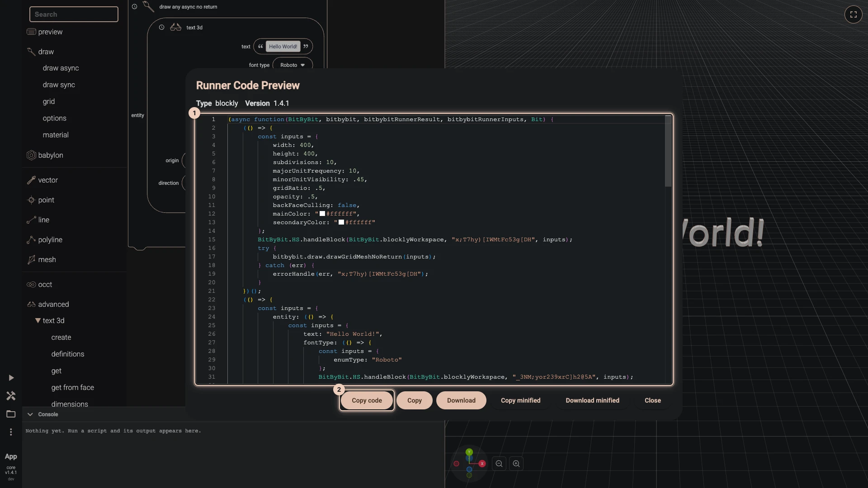Click the "Roboto" string on line 29
This screenshot has height=488, width=868.
[387, 360]
